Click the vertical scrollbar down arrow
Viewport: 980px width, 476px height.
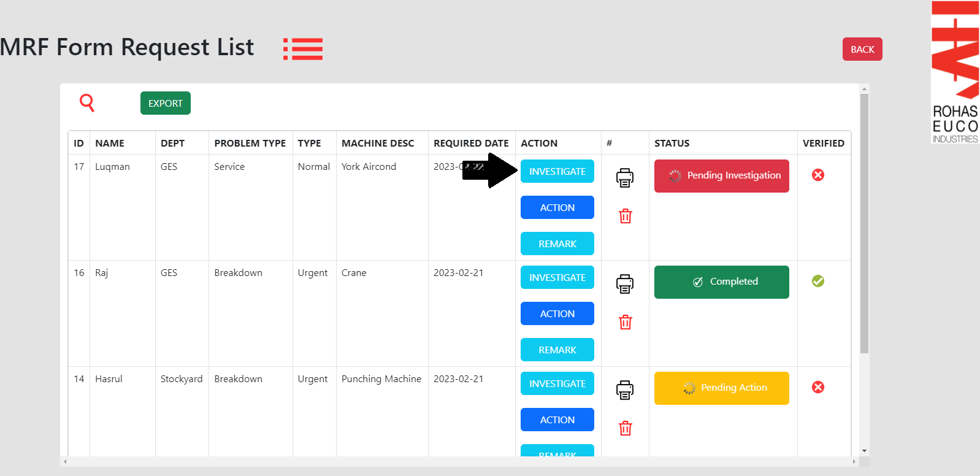pos(864,451)
